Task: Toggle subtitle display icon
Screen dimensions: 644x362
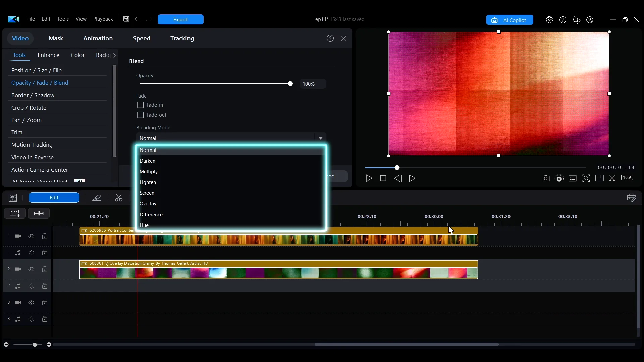Action: click(573, 178)
